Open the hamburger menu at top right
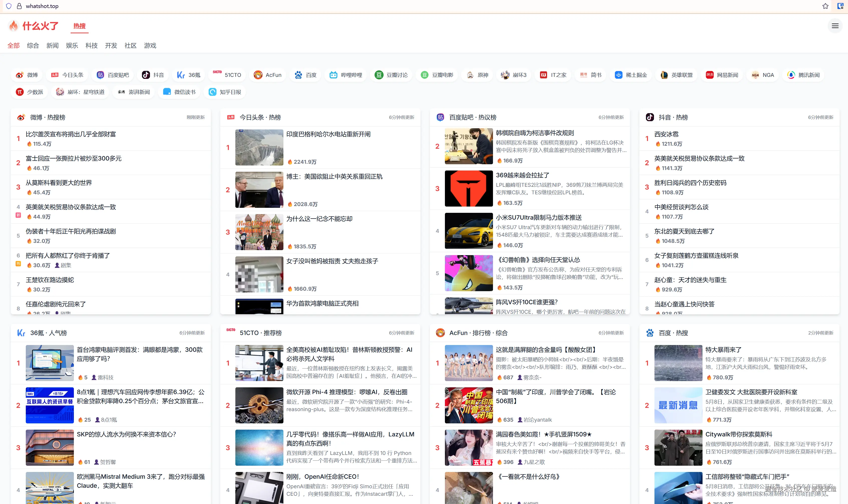Screen dimensions: 848x504 pyautogui.click(x=835, y=26)
